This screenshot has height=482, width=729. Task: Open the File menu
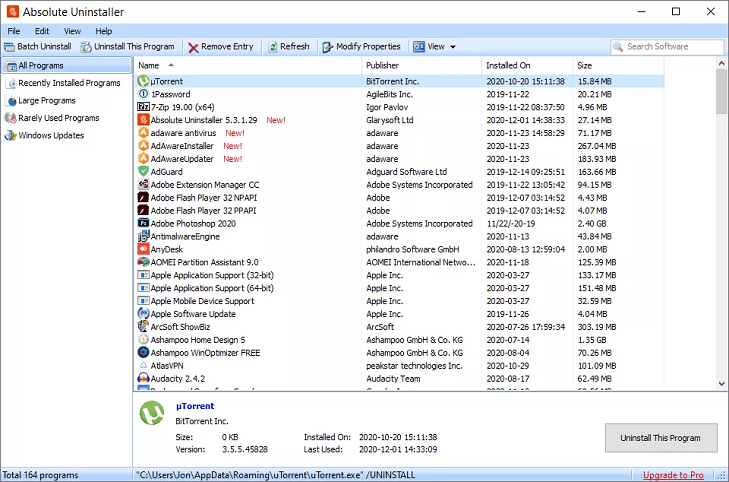[x=13, y=31]
